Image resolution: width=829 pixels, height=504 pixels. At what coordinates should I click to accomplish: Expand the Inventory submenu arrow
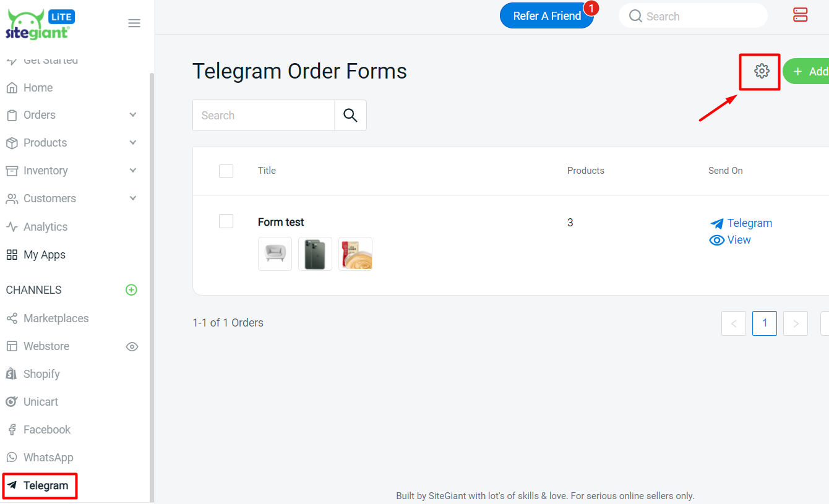click(132, 171)
